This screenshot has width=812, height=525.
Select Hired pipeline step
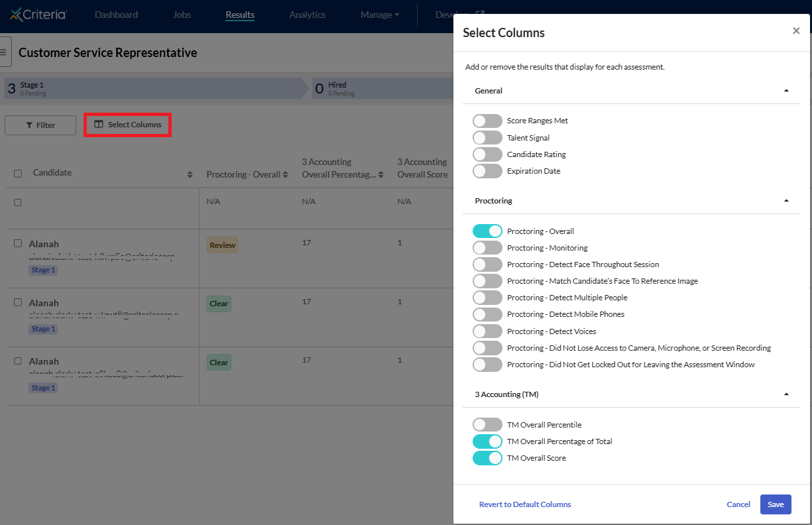point(383,88)
